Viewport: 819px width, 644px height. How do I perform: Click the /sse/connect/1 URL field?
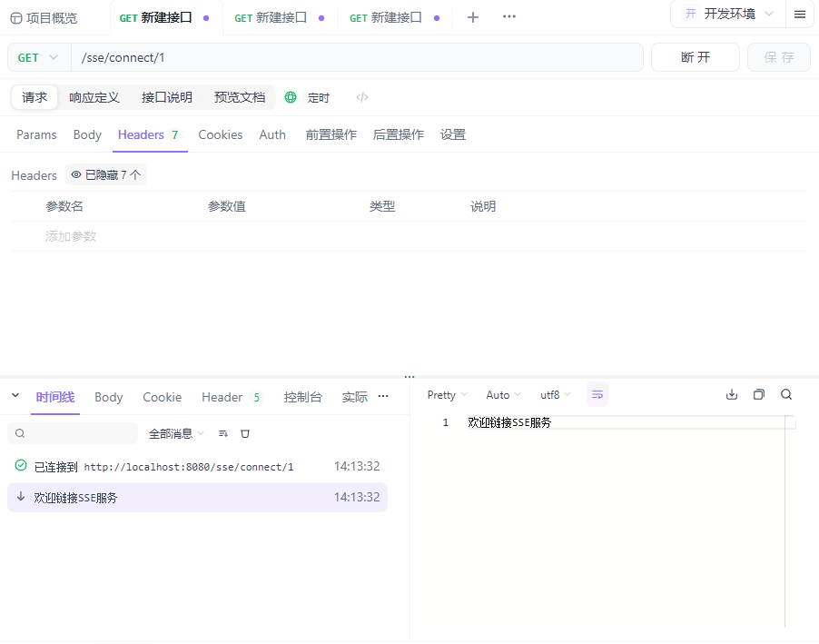point(357,57)
